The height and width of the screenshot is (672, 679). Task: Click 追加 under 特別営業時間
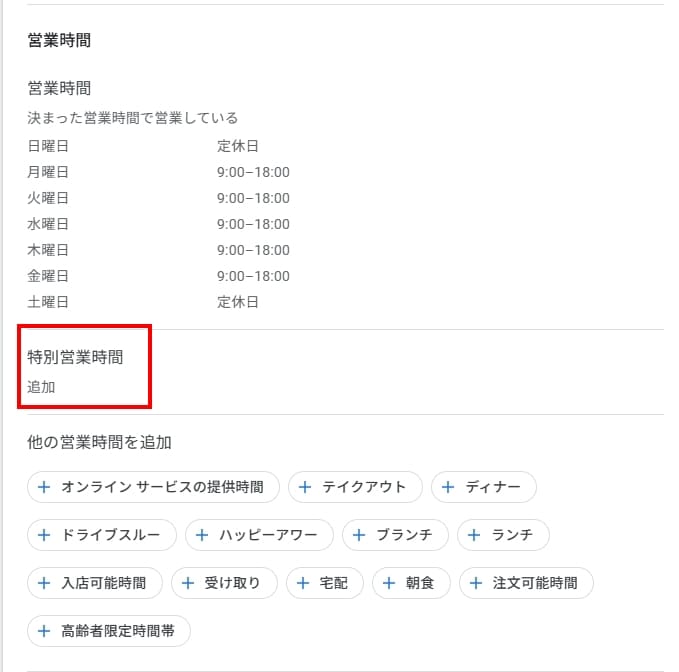[x=42, y=386]
